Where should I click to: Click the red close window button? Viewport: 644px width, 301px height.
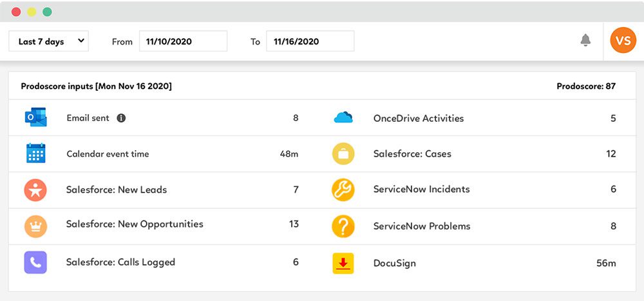[16, 12]
